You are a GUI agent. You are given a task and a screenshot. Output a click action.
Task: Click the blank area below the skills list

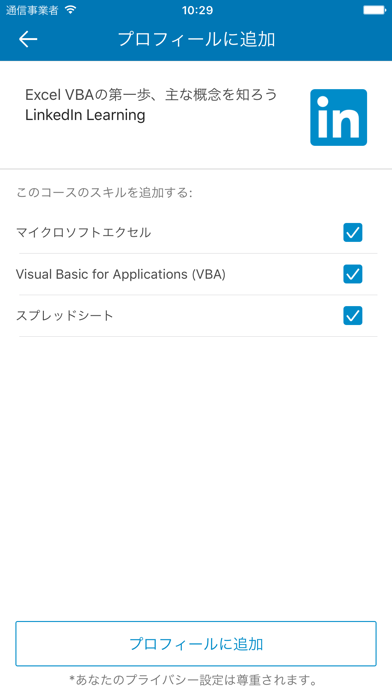[196, 477]
